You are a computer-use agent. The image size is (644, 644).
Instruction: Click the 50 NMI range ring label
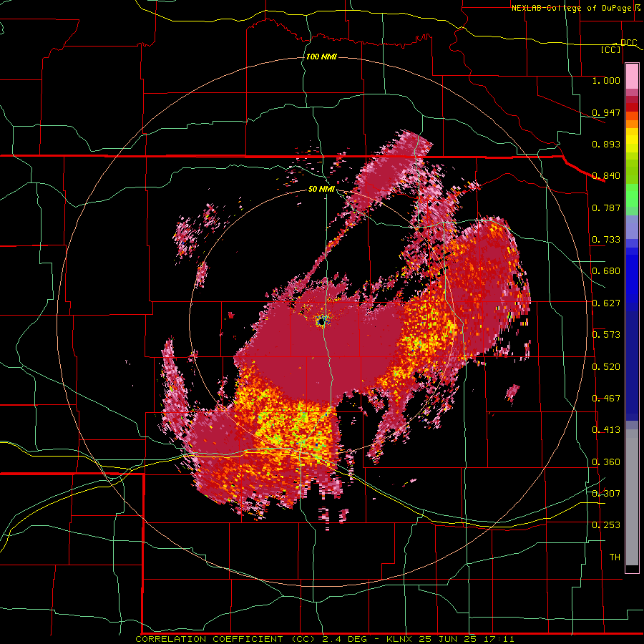pyautogui.click(x=321, y=190)
